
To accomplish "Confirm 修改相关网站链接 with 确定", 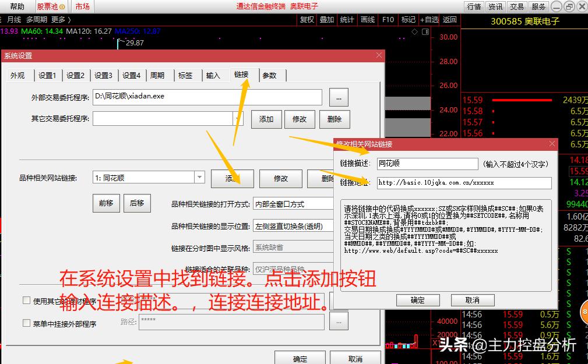I will (418, 300).
